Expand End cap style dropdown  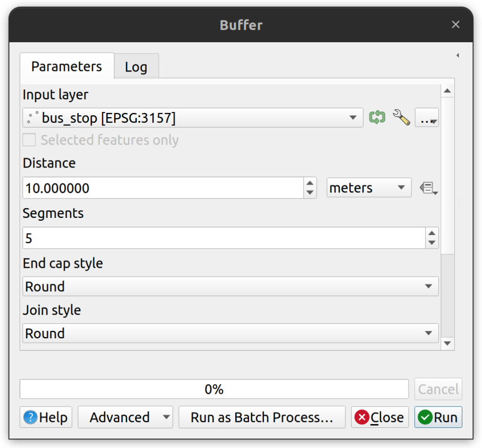coord(230,287)
